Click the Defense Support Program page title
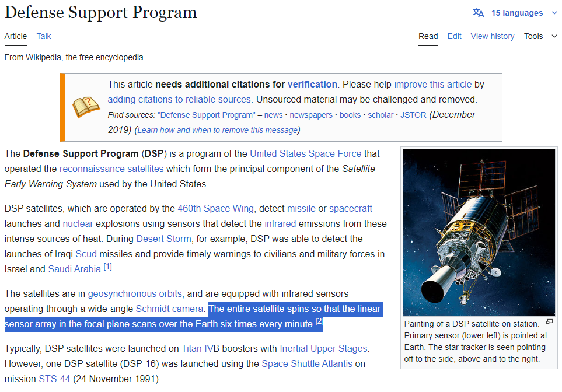Screen dimensions: 562x392 pyautogui.click(x=101, y=12)
